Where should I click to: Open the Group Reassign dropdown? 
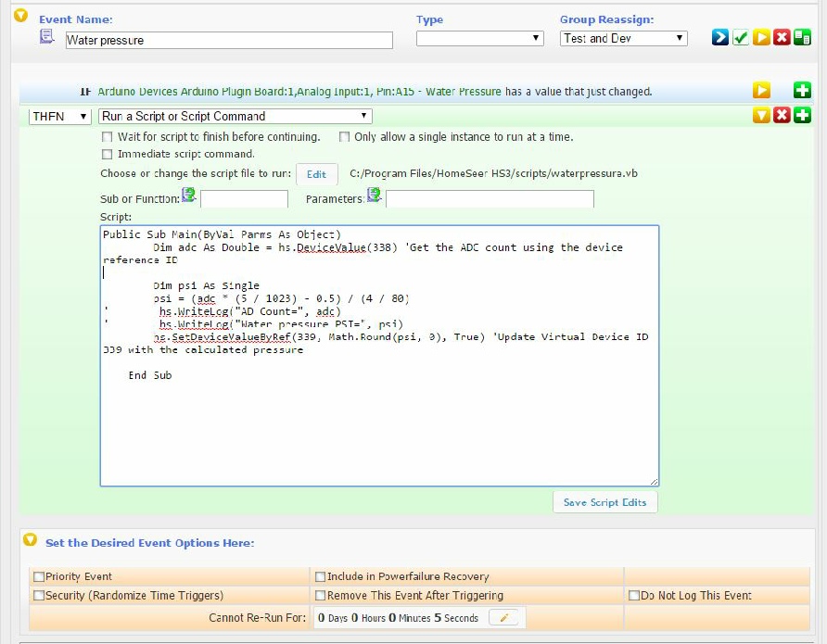pos(624,39)
